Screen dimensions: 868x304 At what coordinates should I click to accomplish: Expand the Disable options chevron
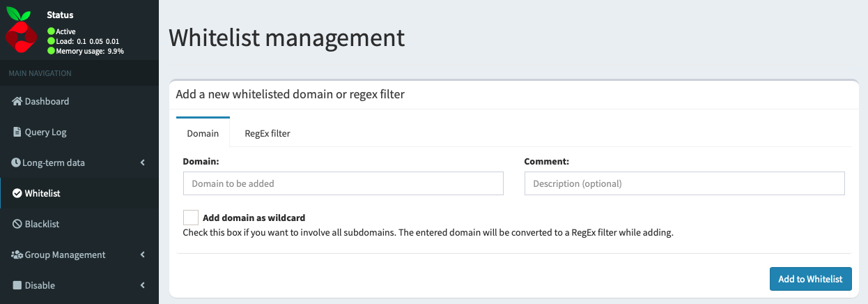[143, 285]
